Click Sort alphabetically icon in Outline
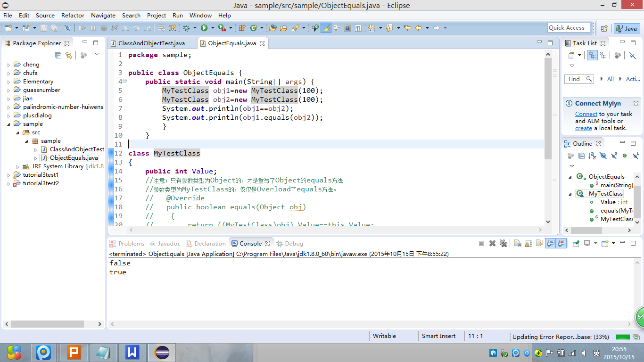Viewport: 644px width, 362px height. [x=592, y=156]
